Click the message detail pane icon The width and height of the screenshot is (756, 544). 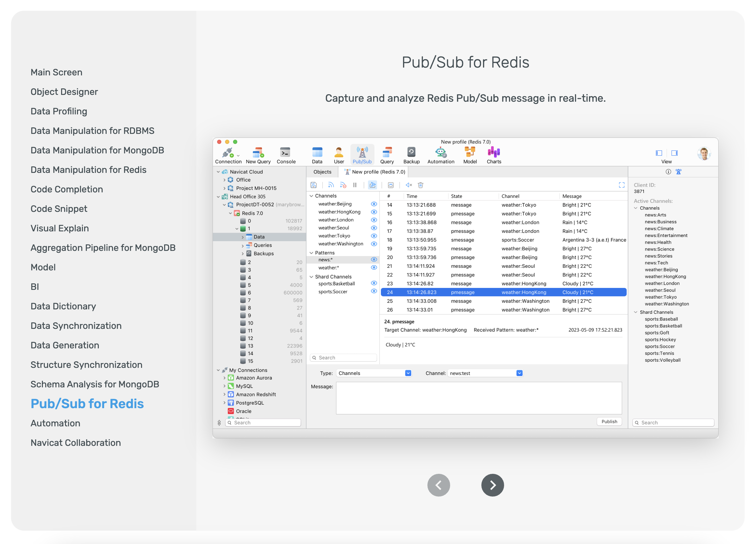click(x=390, y=185)
